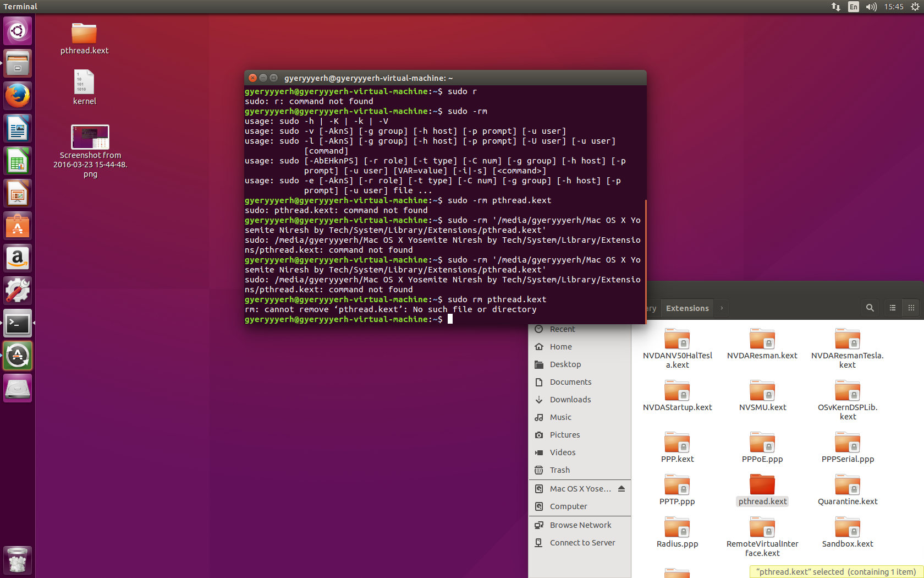This screenshot has height=578, width=924.
Task: Open Downloads in Files sidebar
Action: coord(580,400)
